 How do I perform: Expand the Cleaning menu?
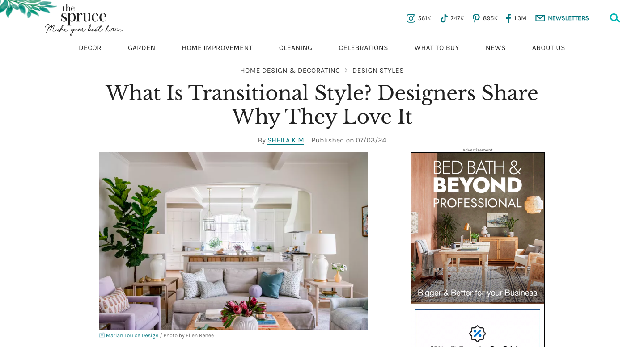(x=296, y=48)
